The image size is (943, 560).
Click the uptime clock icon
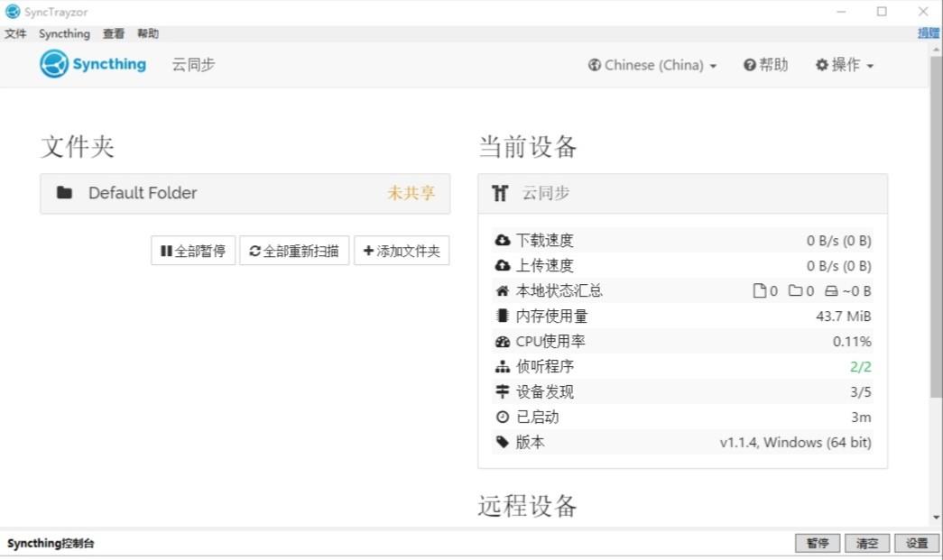point(502,417)
